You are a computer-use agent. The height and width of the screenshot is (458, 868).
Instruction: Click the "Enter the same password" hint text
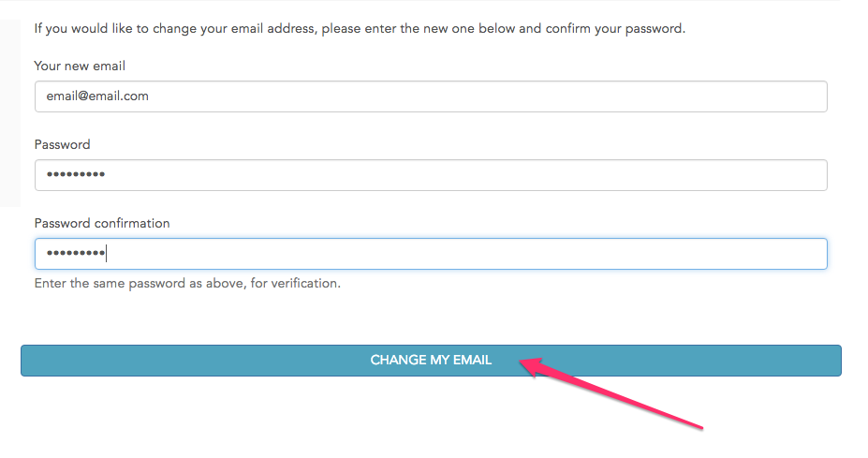187,282
